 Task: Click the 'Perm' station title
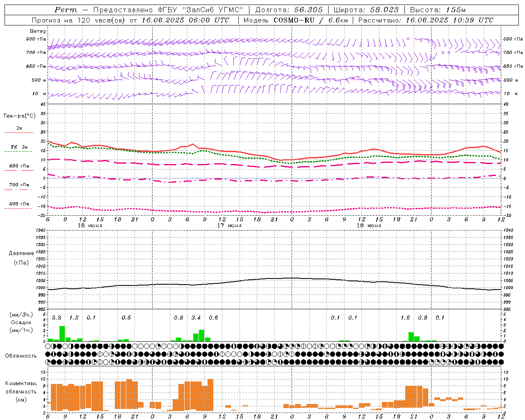[x=66, y=10]
